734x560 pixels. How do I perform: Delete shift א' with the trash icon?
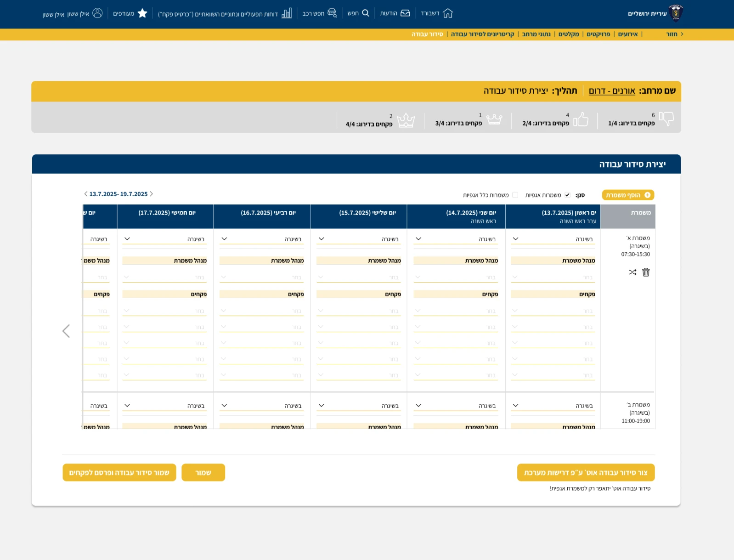tap(646, 272)
